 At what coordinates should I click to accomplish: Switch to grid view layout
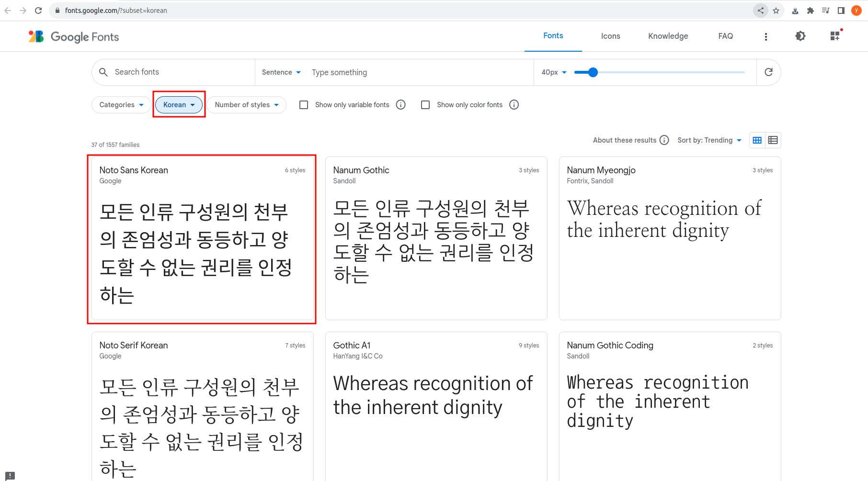pos(757,140)
